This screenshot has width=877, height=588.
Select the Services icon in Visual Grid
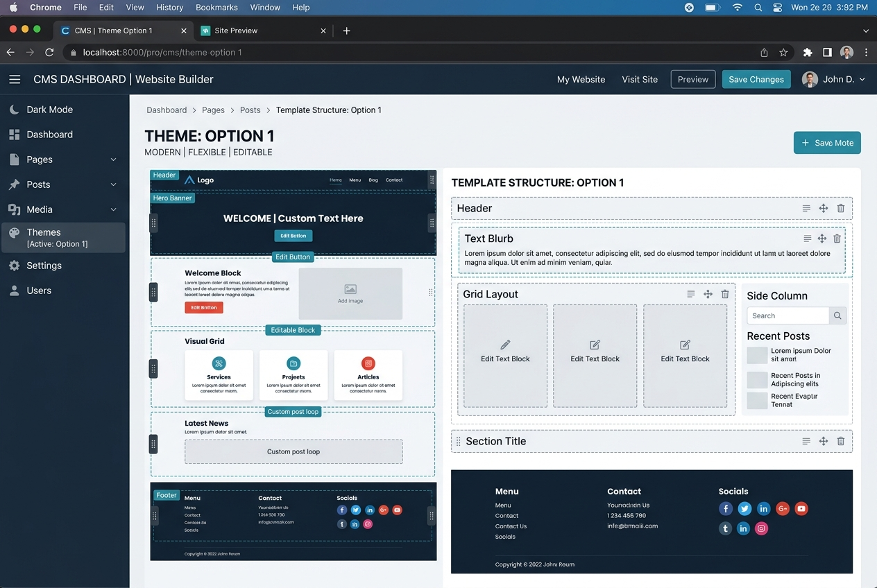tap(219, 363)
